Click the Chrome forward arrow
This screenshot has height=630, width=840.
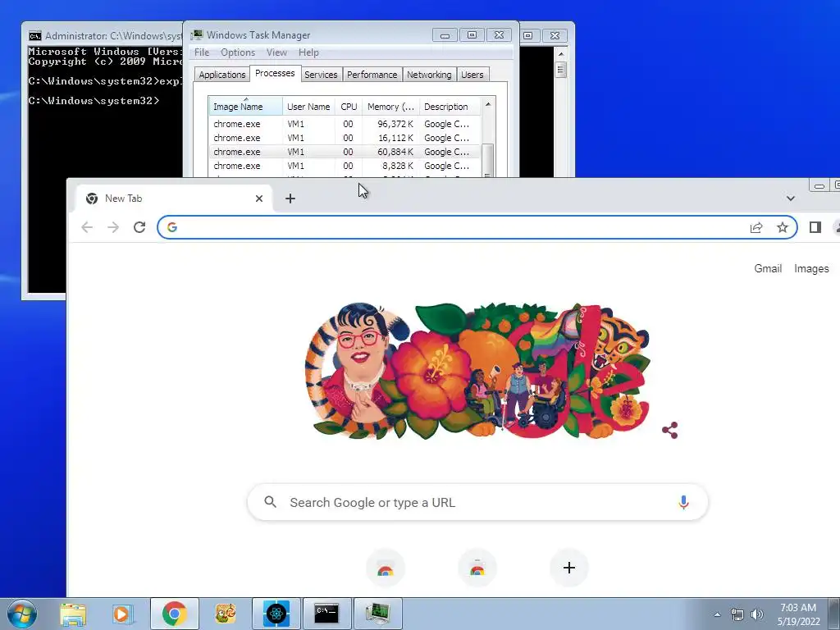click(113, 228)
